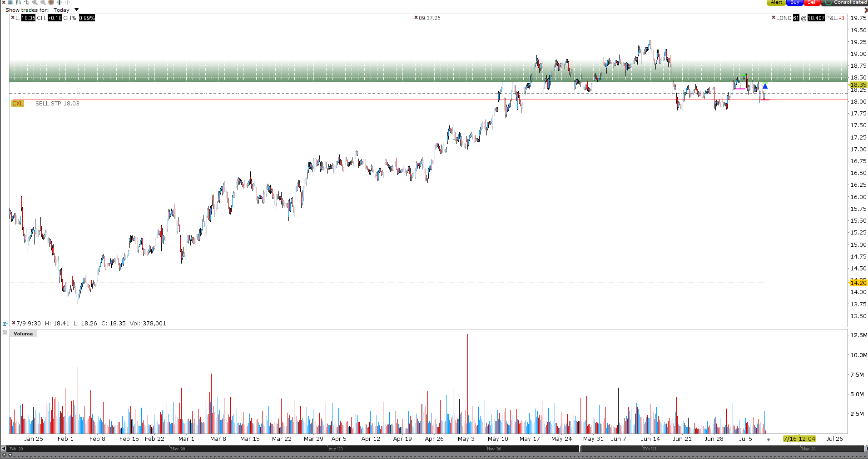This screenshot has width=868, height=459.
Task: Remove the LONG position label
Action: point(774,18)
